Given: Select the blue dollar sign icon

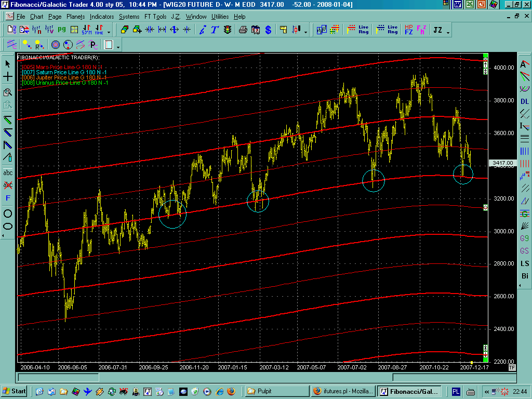Looking at the screenshot, I should [268, 30].
